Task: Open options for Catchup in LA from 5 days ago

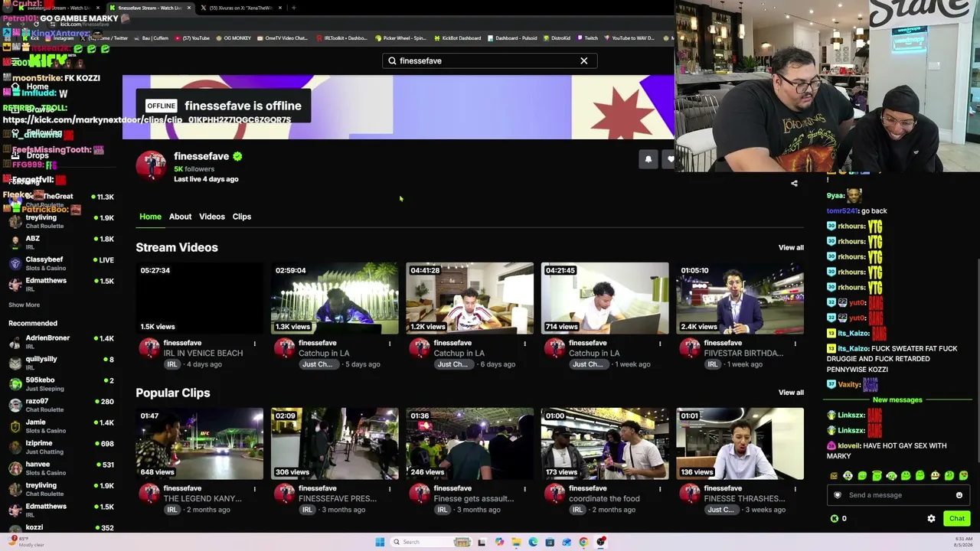Action: (390, 344)
